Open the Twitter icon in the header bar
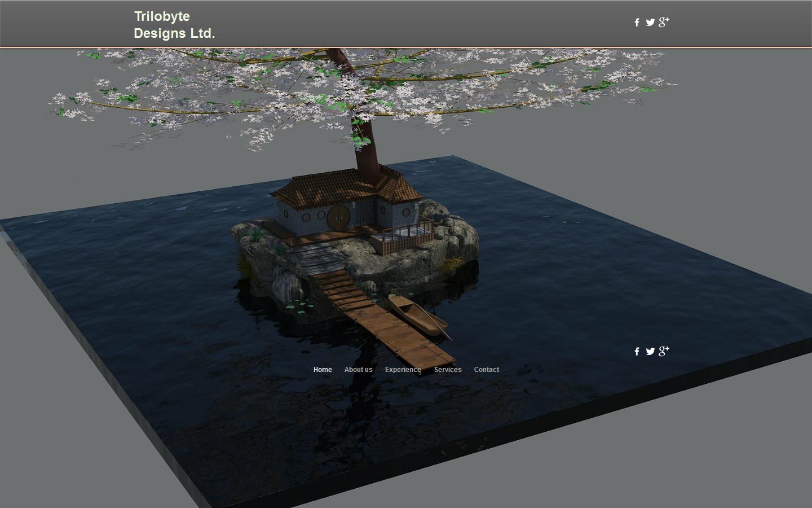Viewport: 812px width, 508px height. (650, 23)
